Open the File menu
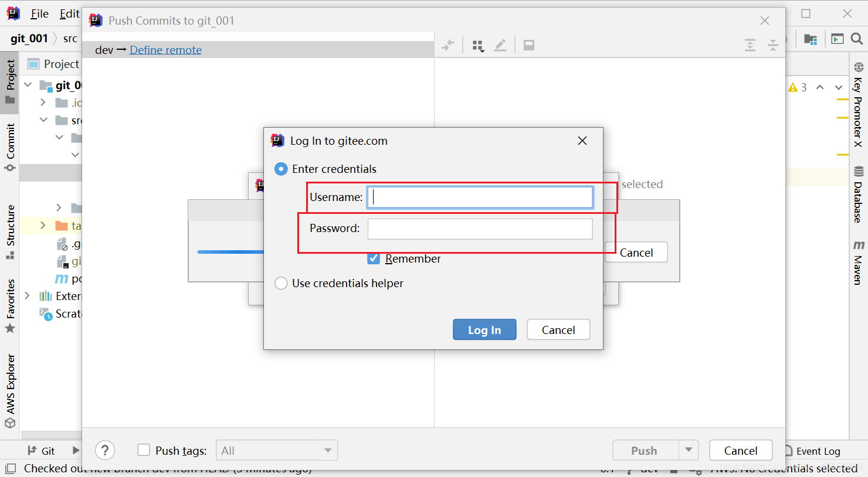Image resolution: width=868 pixels, height=477 pixels. click(x=39, y=13)
